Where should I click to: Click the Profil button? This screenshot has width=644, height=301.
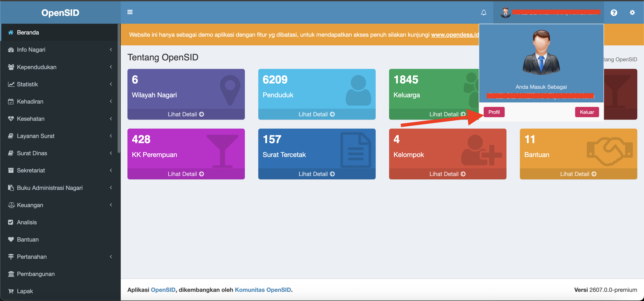494,112
